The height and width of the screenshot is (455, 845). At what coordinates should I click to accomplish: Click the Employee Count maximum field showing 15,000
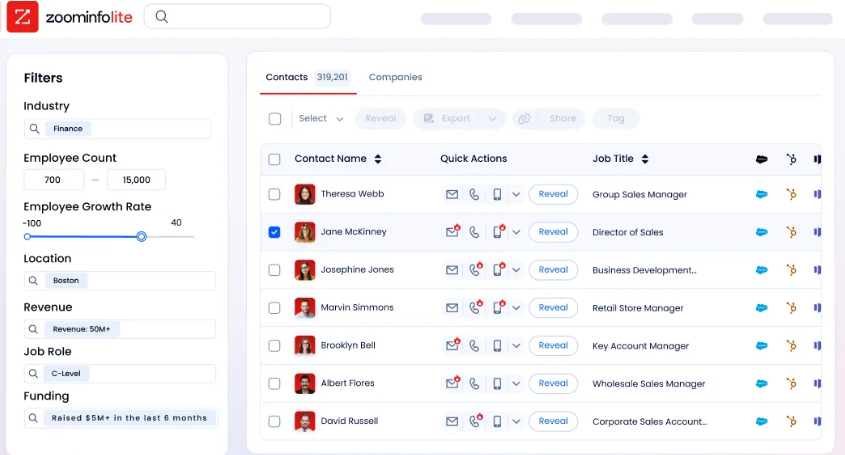pos(136,180)
